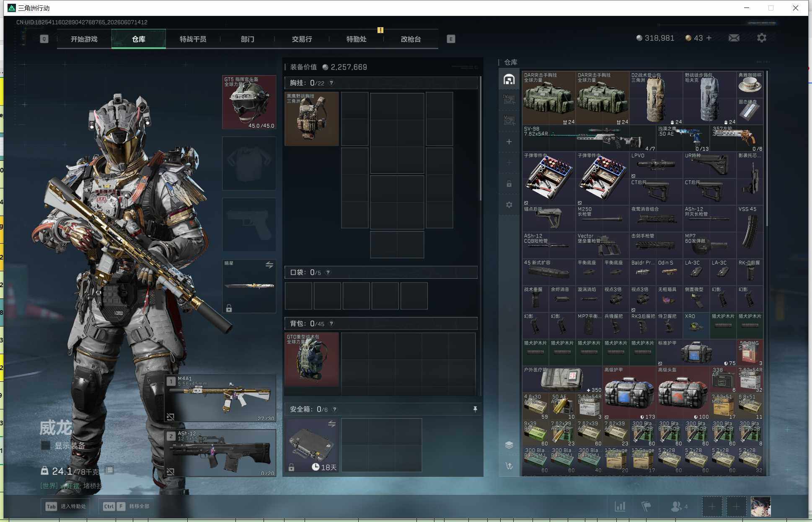
Task: Open the warehouse sidebar settings gear
Action: pyautogui.click(x=509, y=205)
